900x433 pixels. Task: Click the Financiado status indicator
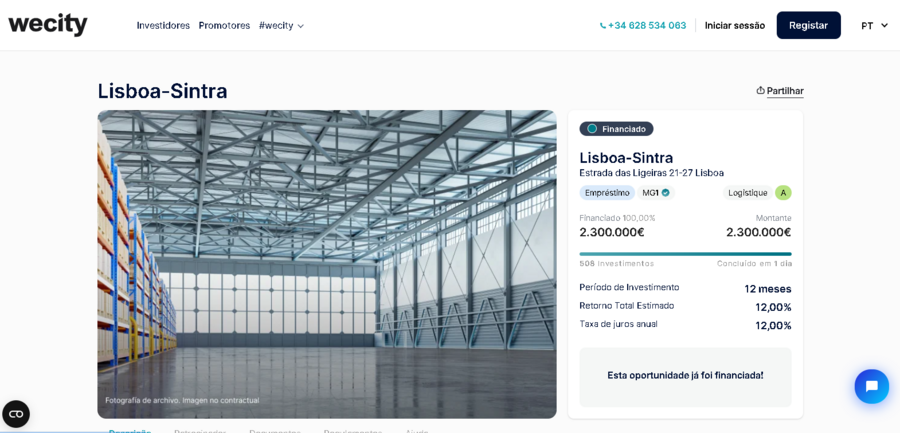616,129
